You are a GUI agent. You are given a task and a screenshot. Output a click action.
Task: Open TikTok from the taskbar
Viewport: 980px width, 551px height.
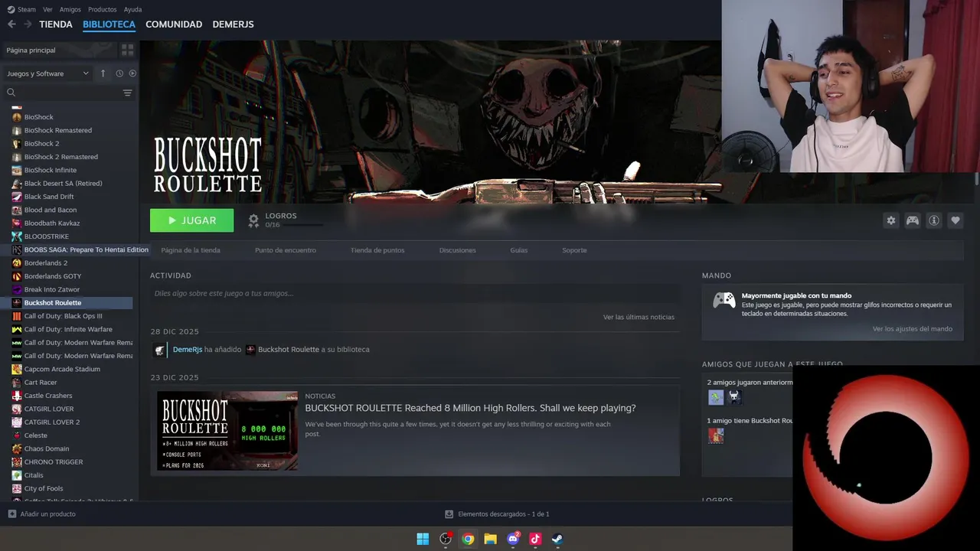point(535,539)
